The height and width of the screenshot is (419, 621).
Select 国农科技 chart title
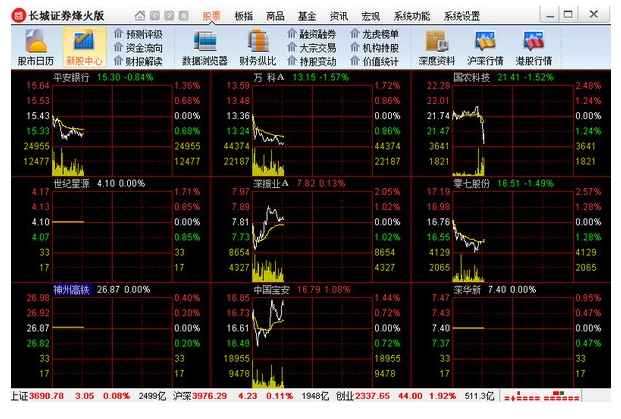pos(472,77)
